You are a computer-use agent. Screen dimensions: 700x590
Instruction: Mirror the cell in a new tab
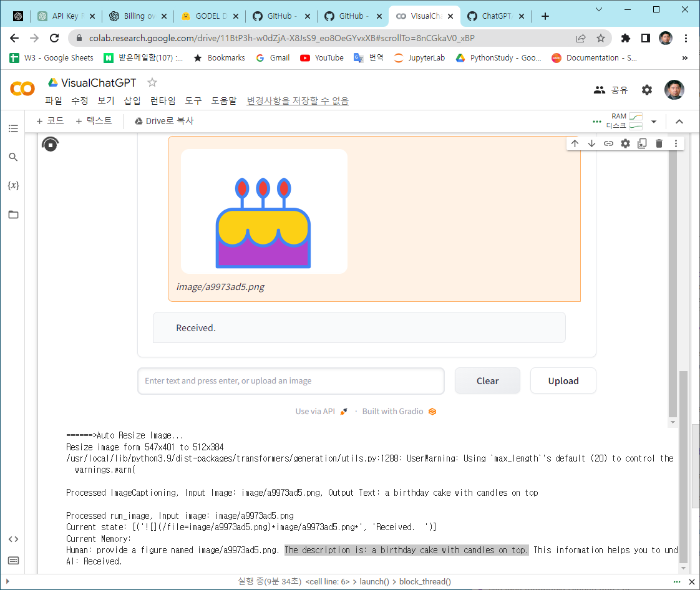[x=642, y=143]
